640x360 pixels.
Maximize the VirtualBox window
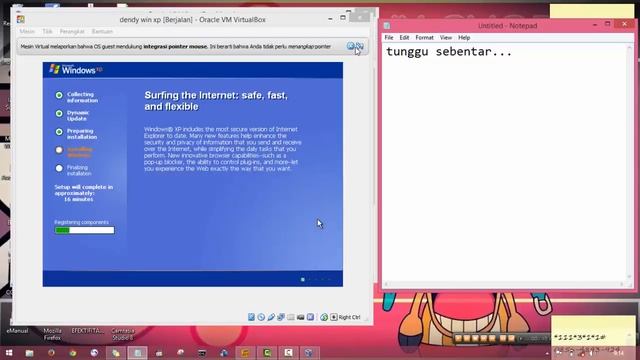tap(343, 18)
